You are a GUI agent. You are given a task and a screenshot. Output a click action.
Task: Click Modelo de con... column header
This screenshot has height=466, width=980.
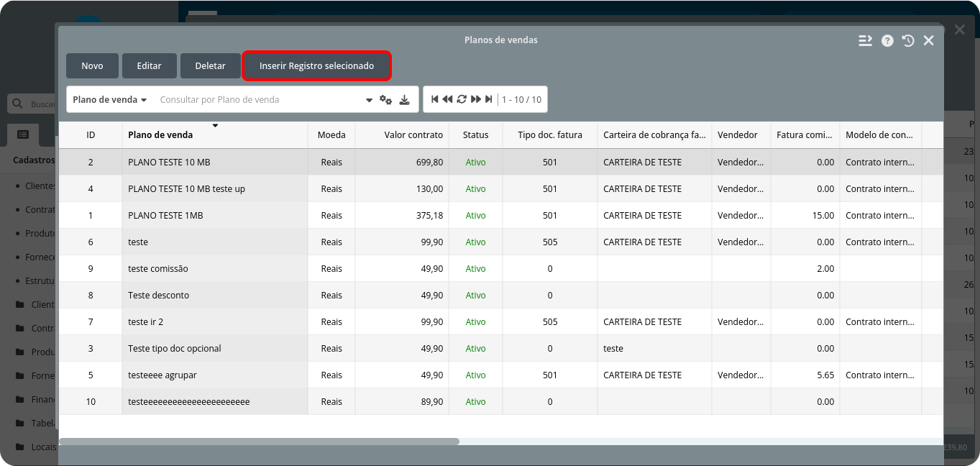coord(881,134)
